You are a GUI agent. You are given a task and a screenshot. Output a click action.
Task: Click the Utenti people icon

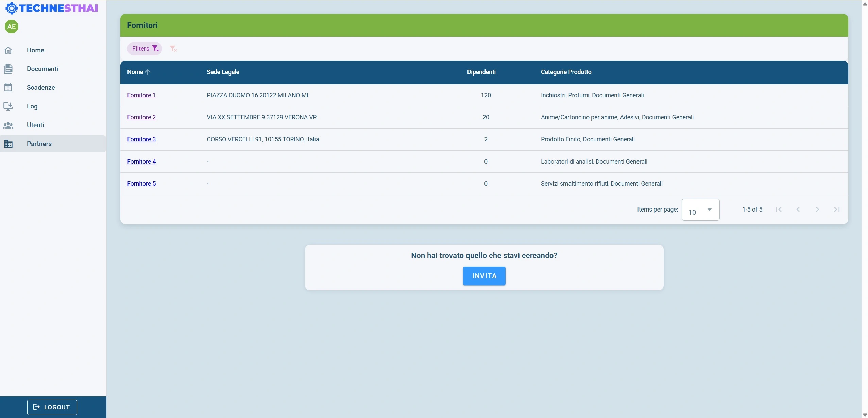point(8,125)
